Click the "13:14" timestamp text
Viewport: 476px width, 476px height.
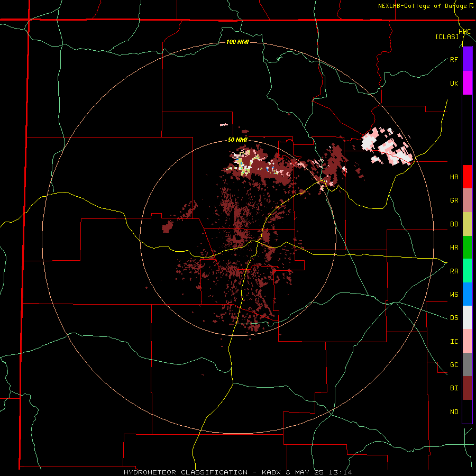click(x=340, y=472)
